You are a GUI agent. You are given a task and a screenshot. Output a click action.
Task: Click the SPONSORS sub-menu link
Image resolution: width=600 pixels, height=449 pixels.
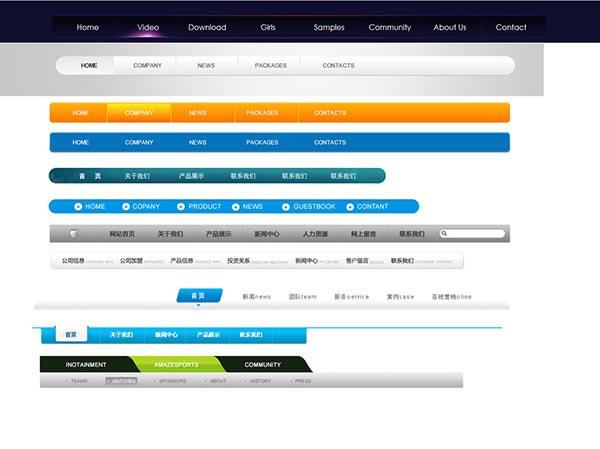coord(172,381)
